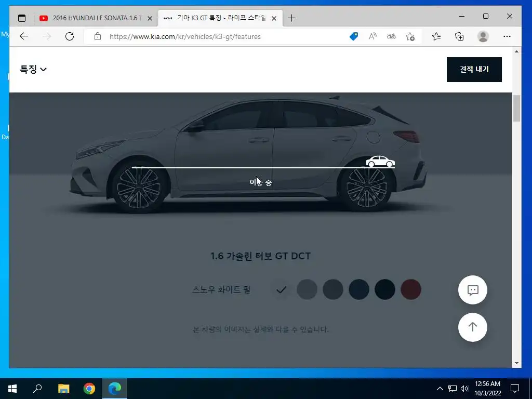The height and width of the screenshot is (399, 532).
Task: Open the tab actions menu icon
Action: (22, 18)
